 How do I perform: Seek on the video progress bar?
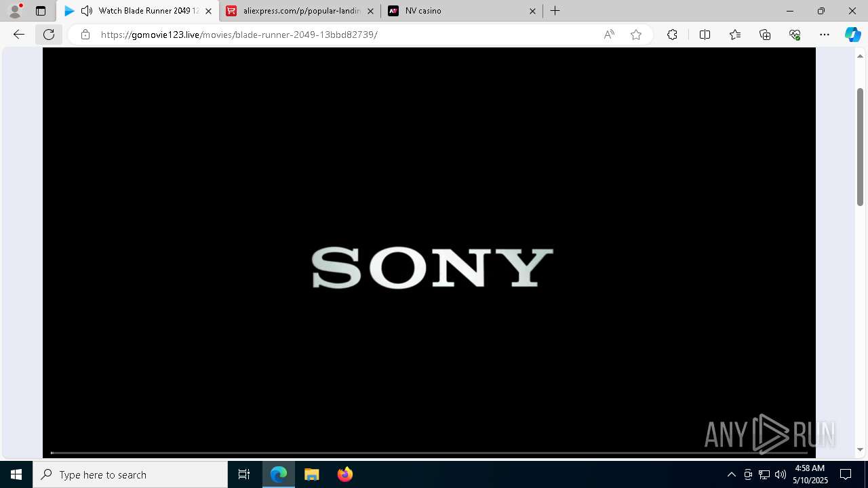tap(429, 453)
